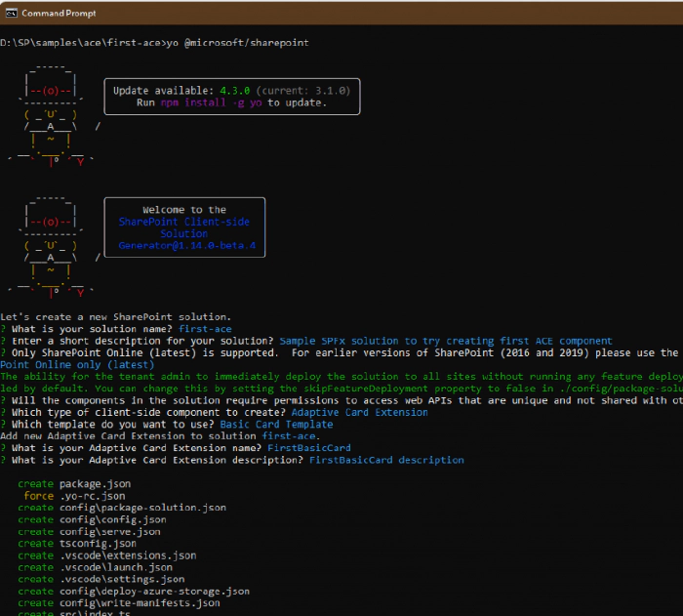The image size is (683, 616).
Task: Click 'FirstBasicCard description' answer
Action: [x=386, y=460]
